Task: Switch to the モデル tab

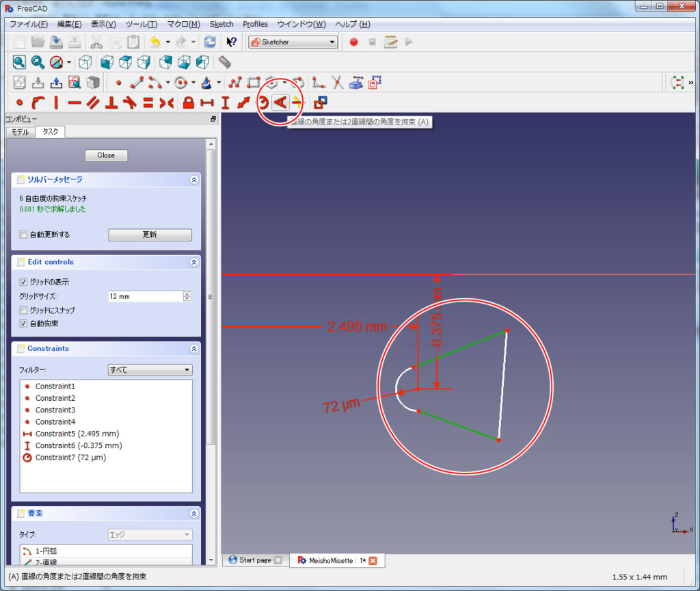Action: point(20,132)
